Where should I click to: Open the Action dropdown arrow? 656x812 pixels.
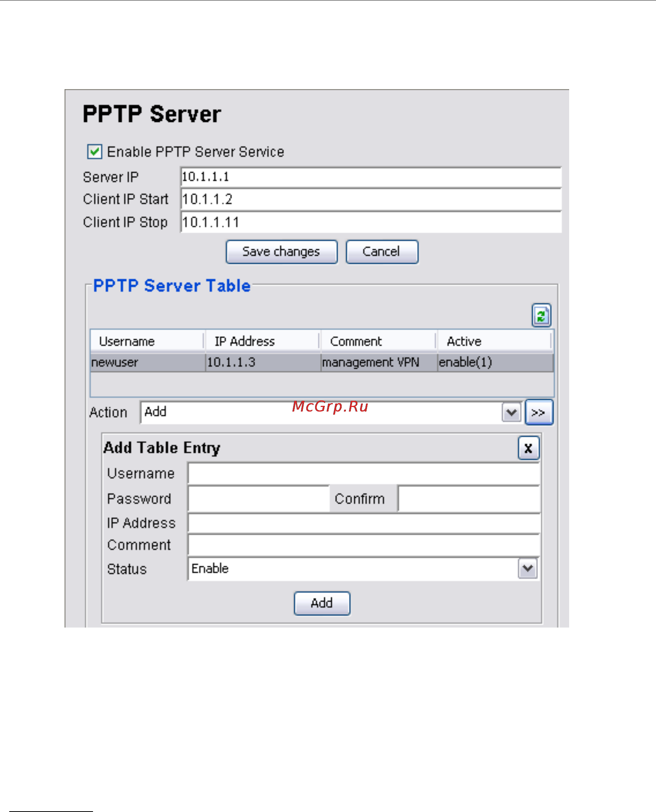pyautogui.click(x=512, y=412)
